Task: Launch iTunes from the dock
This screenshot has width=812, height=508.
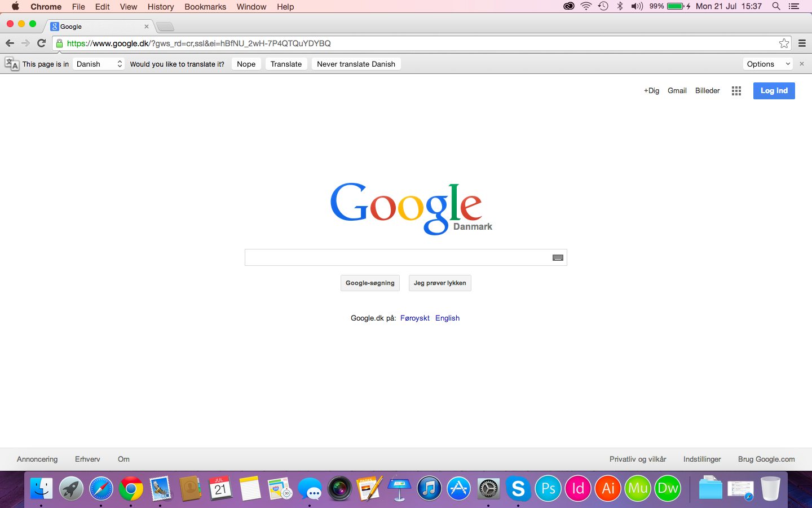Action: (429, 489)
